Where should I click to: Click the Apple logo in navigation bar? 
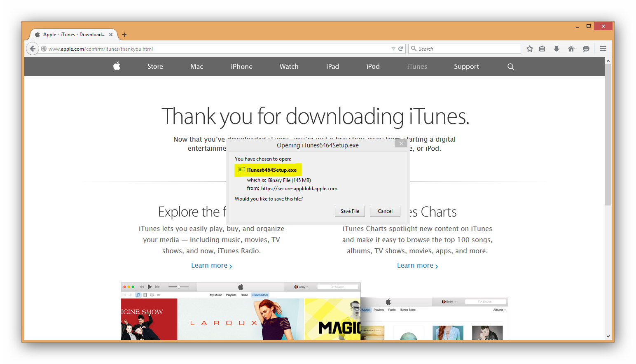pos(117,66)
